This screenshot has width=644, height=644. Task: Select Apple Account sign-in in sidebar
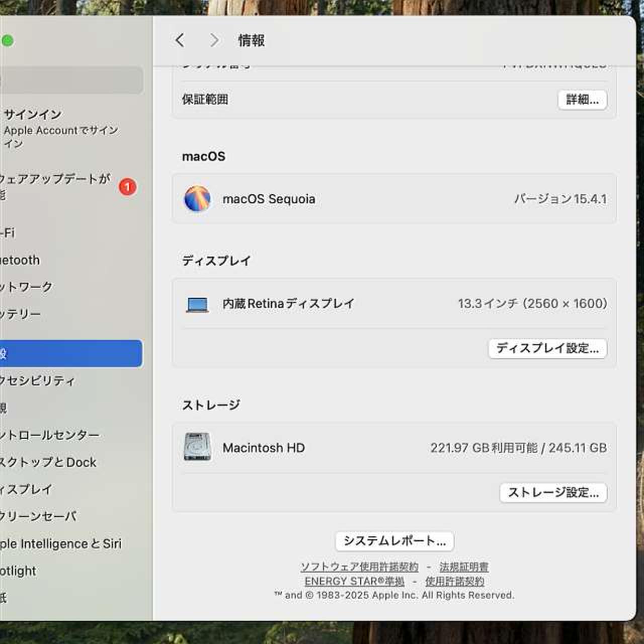pyautogui.click(x=60, y=128)
